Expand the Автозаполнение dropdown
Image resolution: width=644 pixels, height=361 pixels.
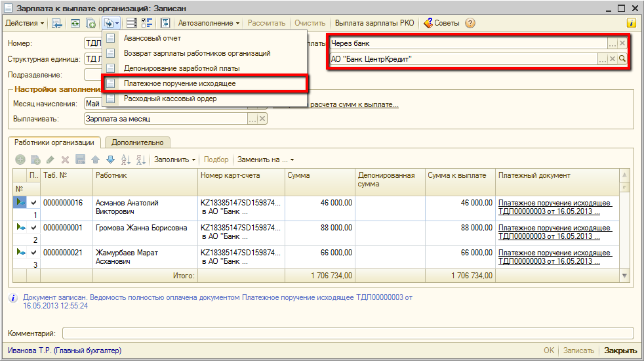[x=209, y=23]
